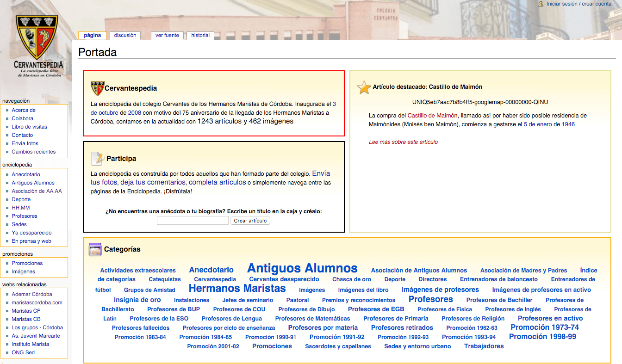Image resolution: width=622 pixels, height=364 pixels.
Task: Open En prensa y web link
Action: 31,241
